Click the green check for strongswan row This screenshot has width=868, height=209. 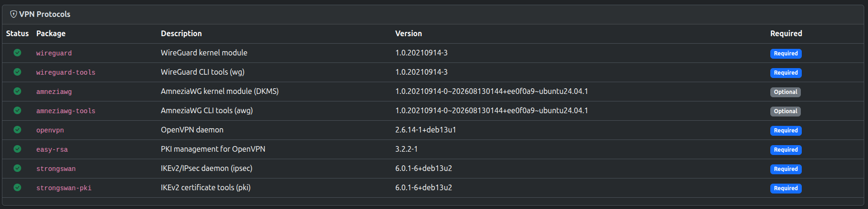pos(17,168)
